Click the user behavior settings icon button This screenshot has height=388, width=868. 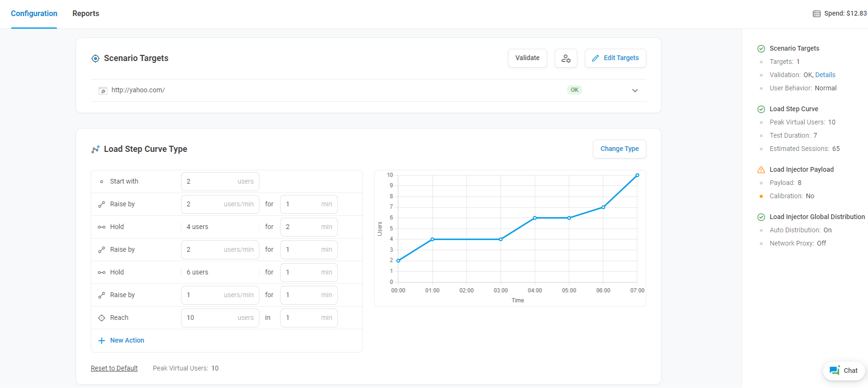[566, 58]
